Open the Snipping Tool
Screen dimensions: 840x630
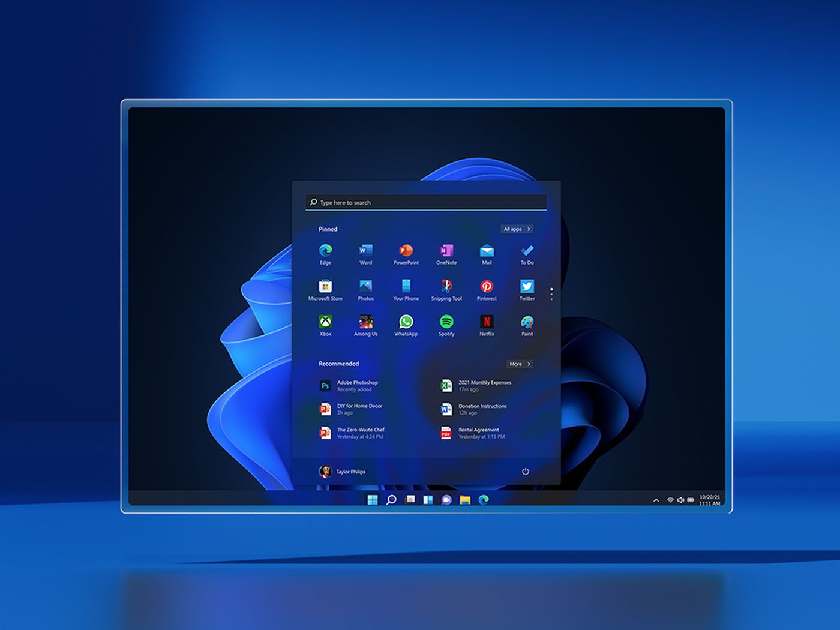click(446, 287)
